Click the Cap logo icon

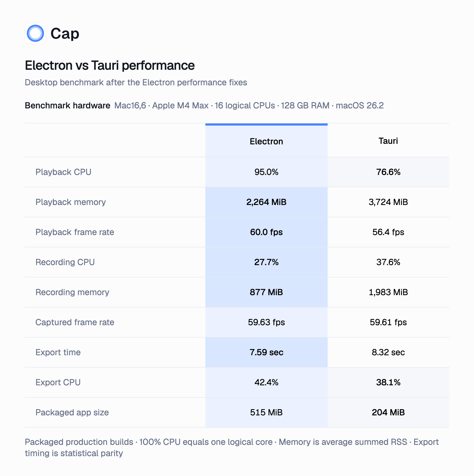[x=35, y=33]
